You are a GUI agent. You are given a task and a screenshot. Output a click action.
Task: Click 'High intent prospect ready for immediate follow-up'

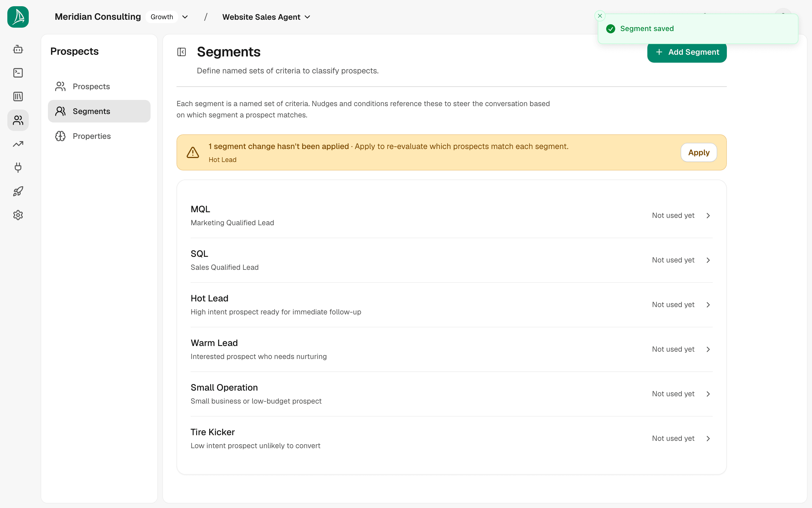[276, 312]
